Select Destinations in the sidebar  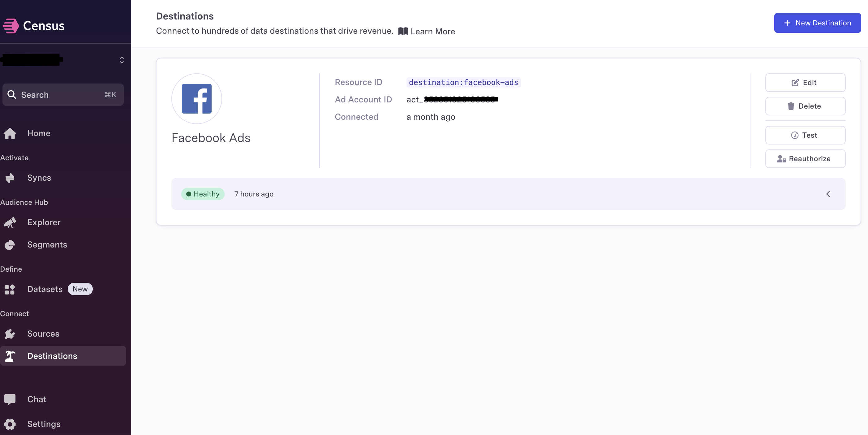[x=63, y=356]
